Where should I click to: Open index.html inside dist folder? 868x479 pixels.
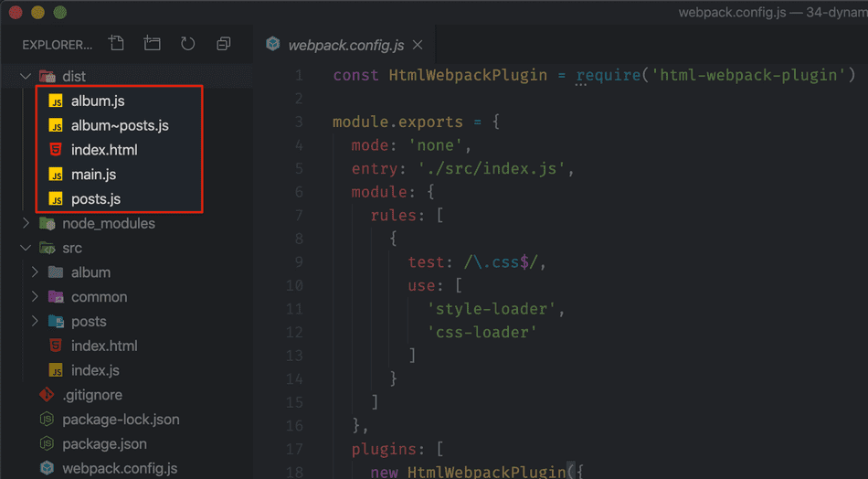coord(104,150)
